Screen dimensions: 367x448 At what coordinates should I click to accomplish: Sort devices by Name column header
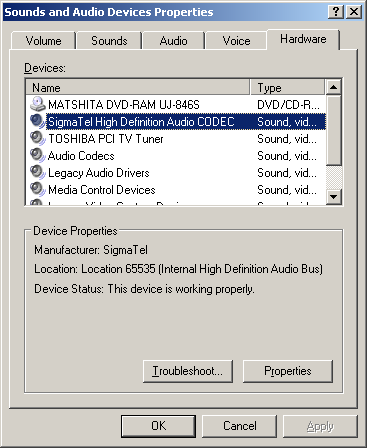click(138, 88)
